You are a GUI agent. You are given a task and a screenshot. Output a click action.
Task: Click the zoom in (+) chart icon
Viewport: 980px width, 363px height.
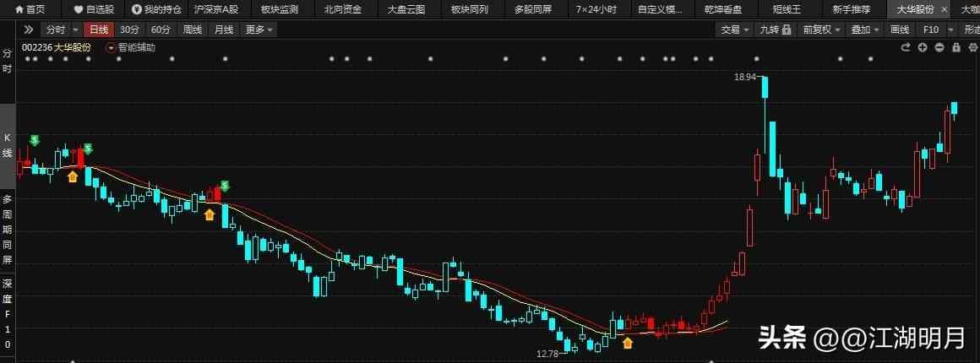point(923,47)
